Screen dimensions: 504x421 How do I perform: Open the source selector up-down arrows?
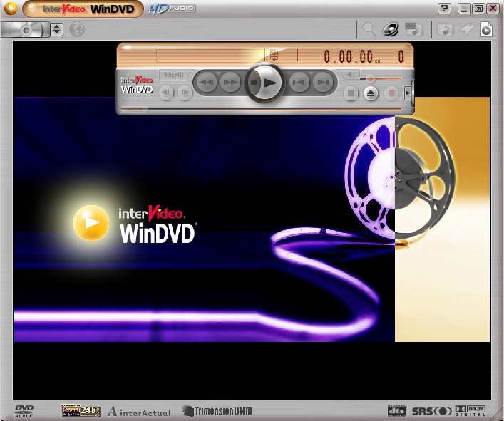56,29
